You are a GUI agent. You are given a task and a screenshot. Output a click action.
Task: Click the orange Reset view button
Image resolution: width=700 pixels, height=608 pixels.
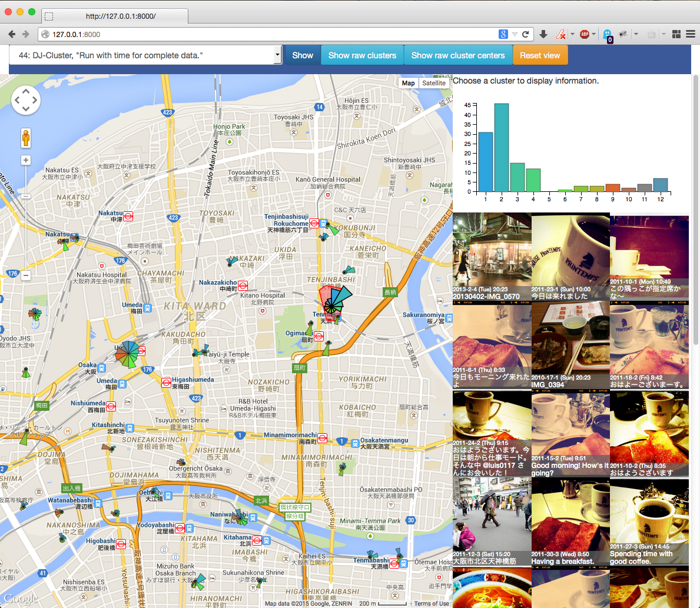pos(540,55)
